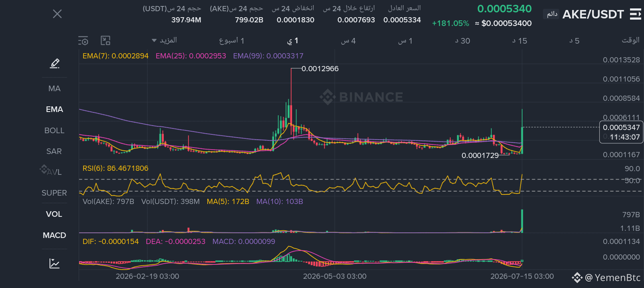Click the current price tag 0.0005347

pyautogui.click(x=621, y=128)
